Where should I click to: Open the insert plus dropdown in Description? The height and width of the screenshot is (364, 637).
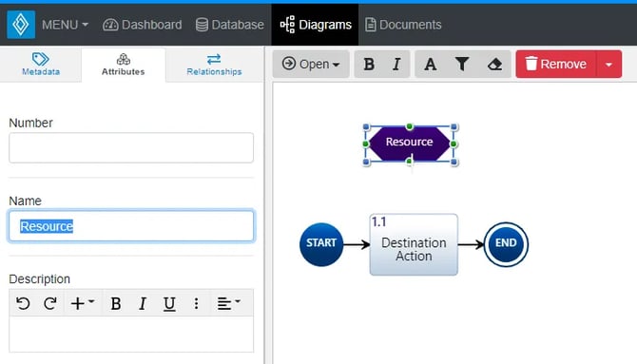[x=83, y=303]
